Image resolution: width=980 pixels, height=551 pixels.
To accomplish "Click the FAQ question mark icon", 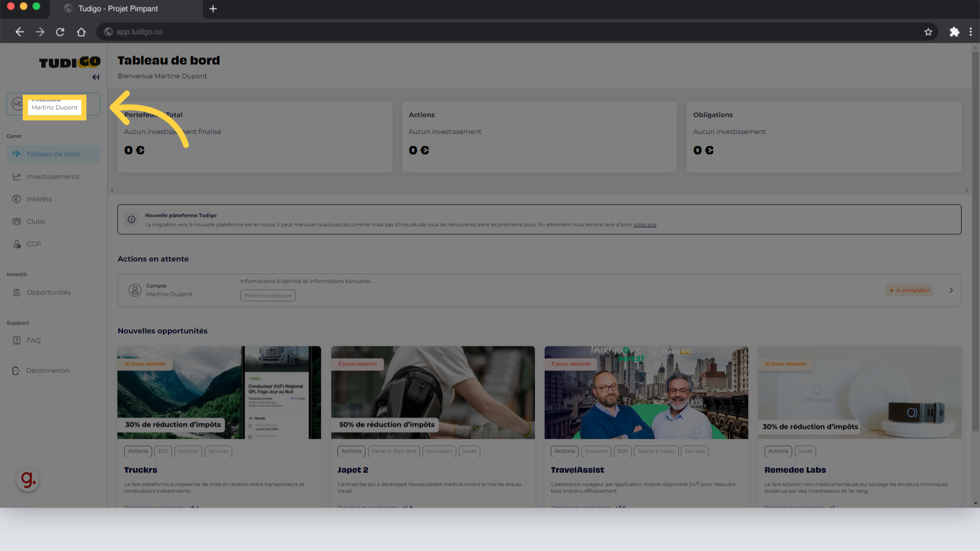I will (17, 340).
